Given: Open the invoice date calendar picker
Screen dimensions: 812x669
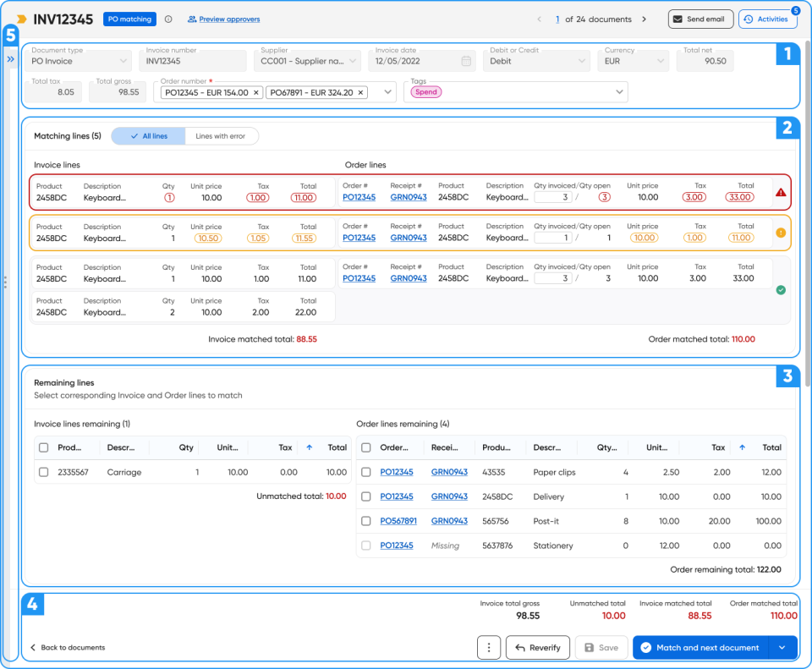Looking at the screenshot, I should (466, 61).
